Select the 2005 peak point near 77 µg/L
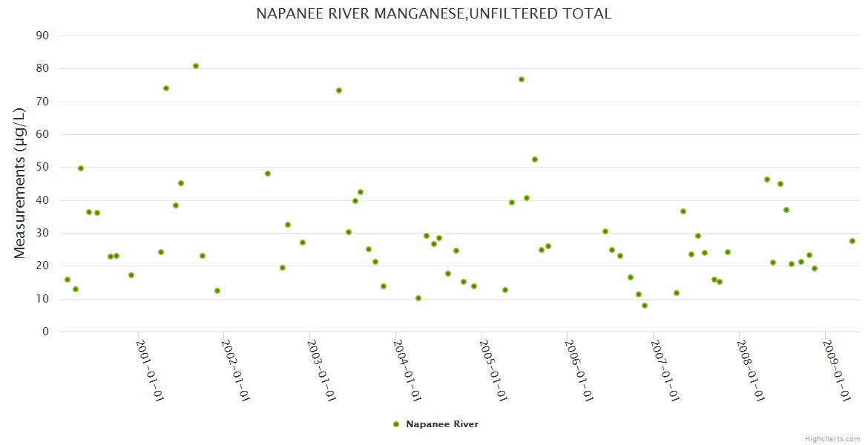This screenshot has width=868, height=445. (522, 79)
